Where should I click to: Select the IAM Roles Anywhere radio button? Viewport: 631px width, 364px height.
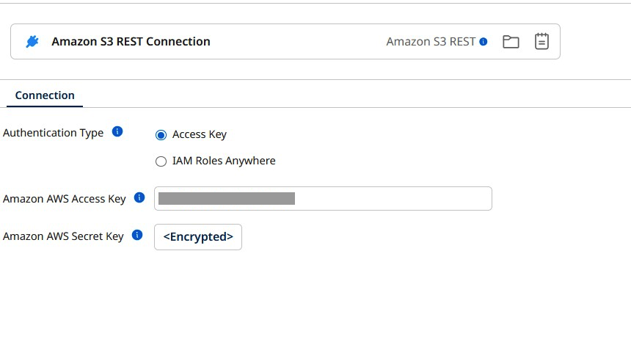(161, 161)
